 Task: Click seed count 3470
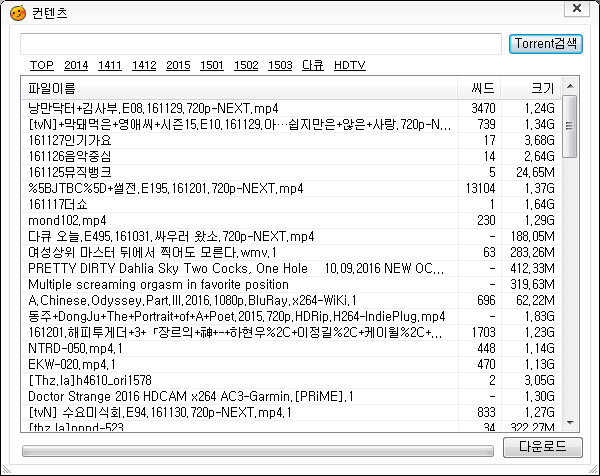(x=483, y=109)
